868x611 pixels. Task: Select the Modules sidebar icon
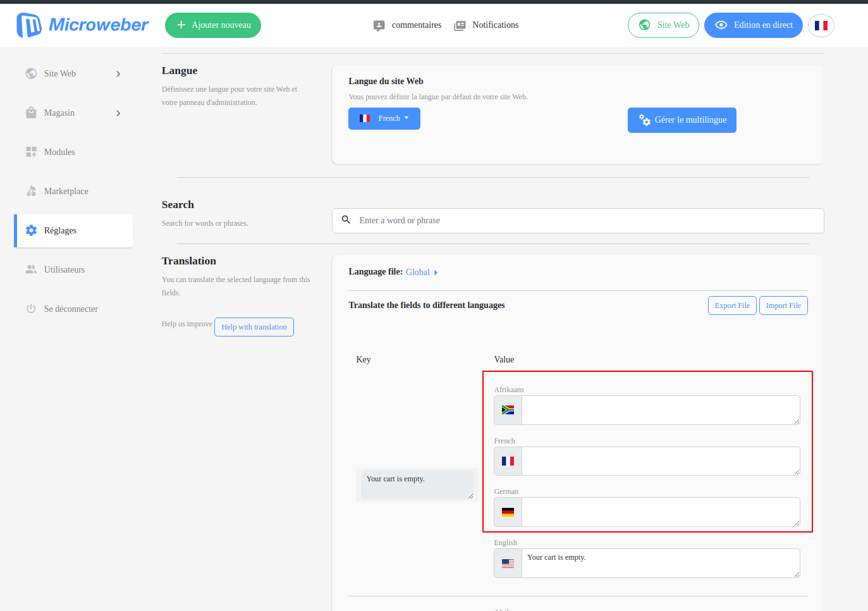click(x=30, y=152)
